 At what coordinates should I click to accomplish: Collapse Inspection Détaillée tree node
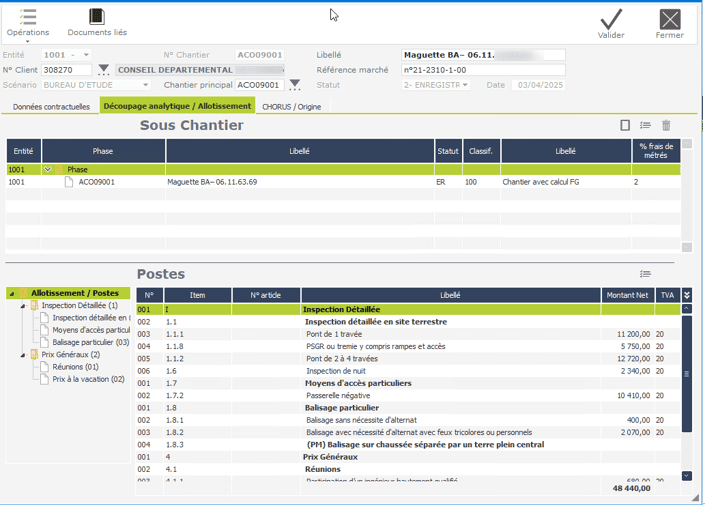22,306
